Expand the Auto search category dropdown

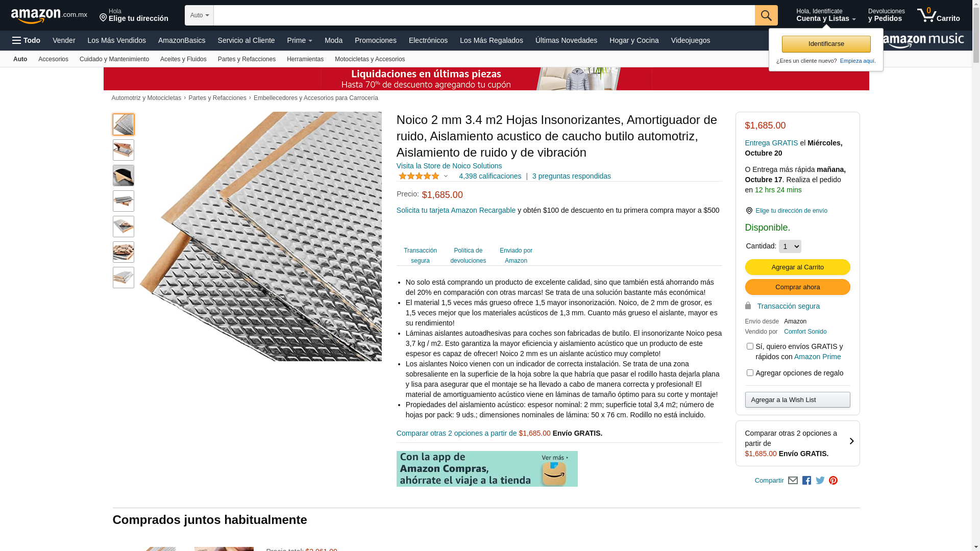click(x=199, y=15)
